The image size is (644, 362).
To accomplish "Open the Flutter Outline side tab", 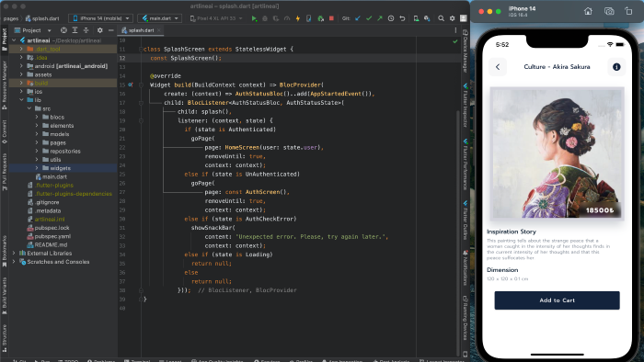I will coord(465,221).
